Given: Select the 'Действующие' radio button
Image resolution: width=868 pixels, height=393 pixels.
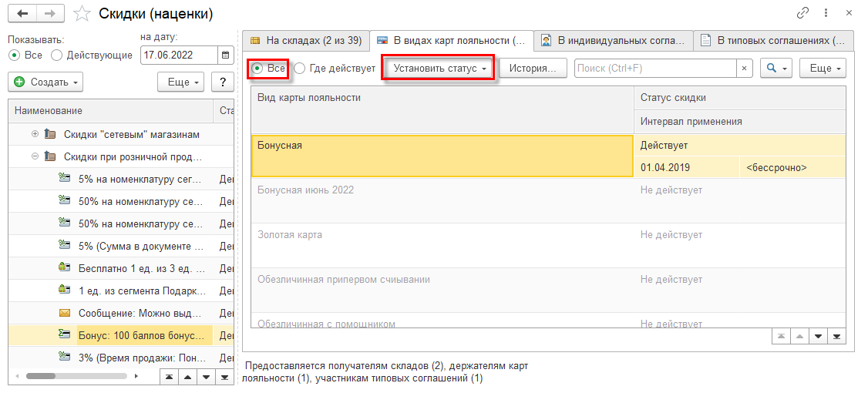Looking at the screenshot, I should coord(56,55).
